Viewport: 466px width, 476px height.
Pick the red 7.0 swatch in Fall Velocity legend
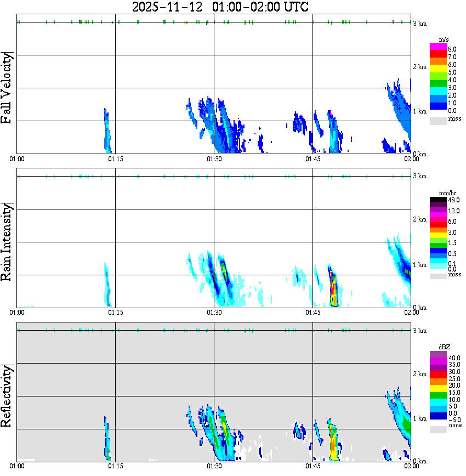point(438,54)
